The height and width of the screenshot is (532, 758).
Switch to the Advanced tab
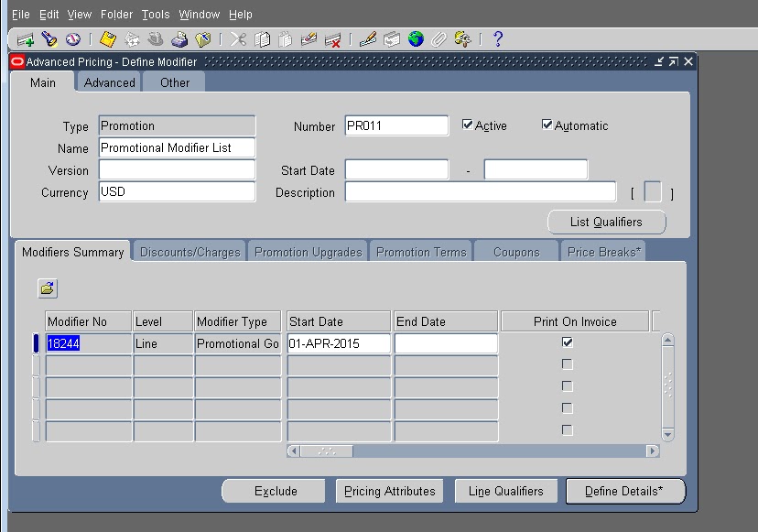(109, 82)
